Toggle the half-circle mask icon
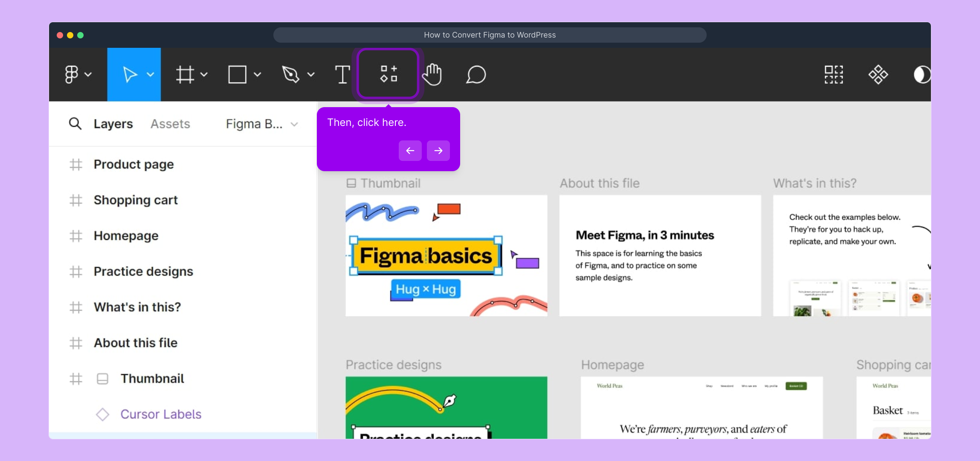The image size is (980, 461). (921, 74)
